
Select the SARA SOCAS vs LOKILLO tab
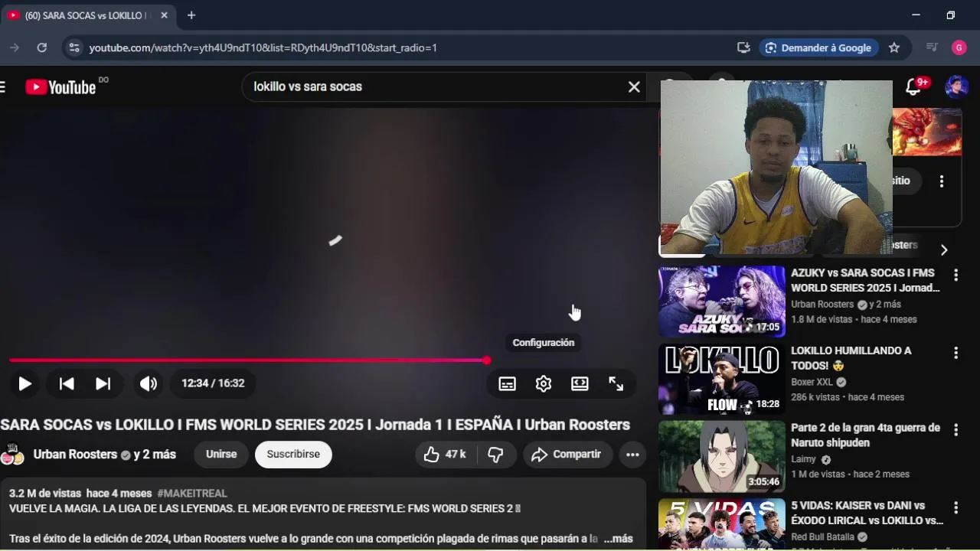pos(87,15)
